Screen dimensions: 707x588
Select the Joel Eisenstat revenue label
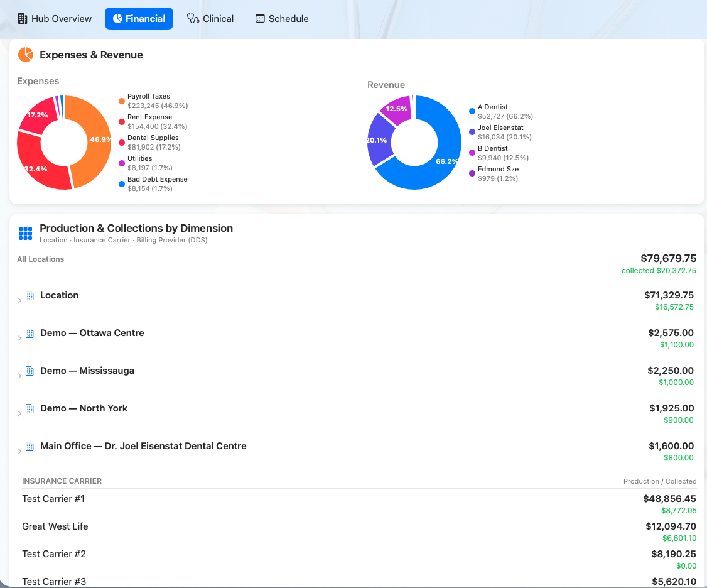tap(500, 128)
